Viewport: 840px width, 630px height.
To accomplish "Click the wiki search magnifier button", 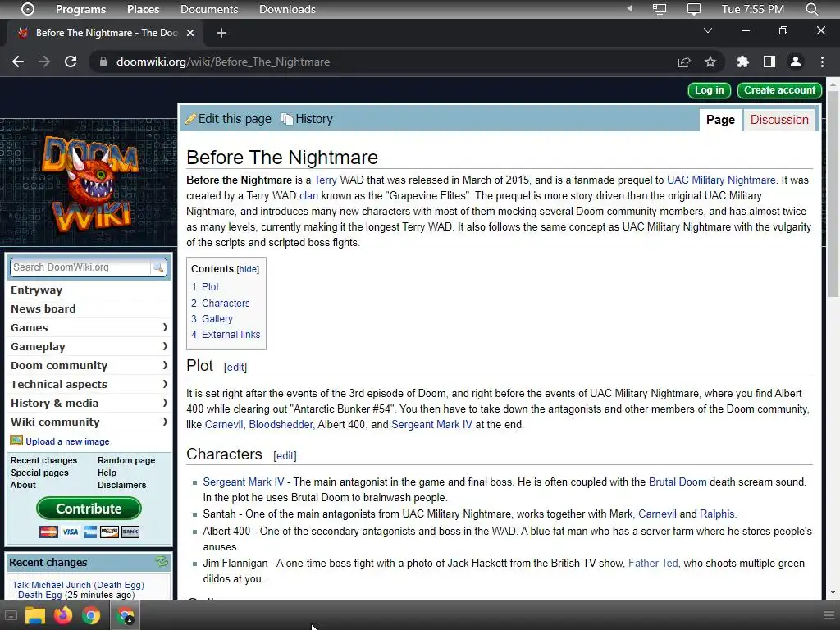I will pos(158,267).
